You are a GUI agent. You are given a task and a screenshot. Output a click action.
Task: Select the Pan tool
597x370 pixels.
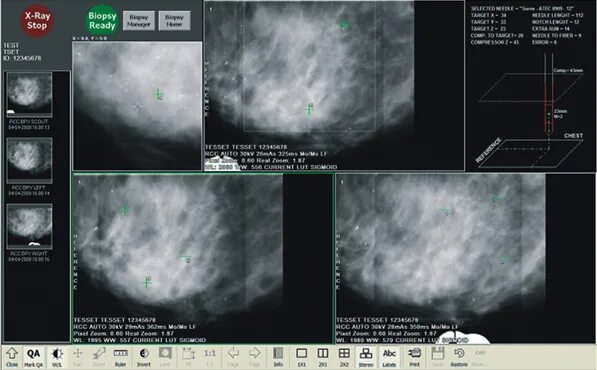pyautogui.click(x=78, y=357)
